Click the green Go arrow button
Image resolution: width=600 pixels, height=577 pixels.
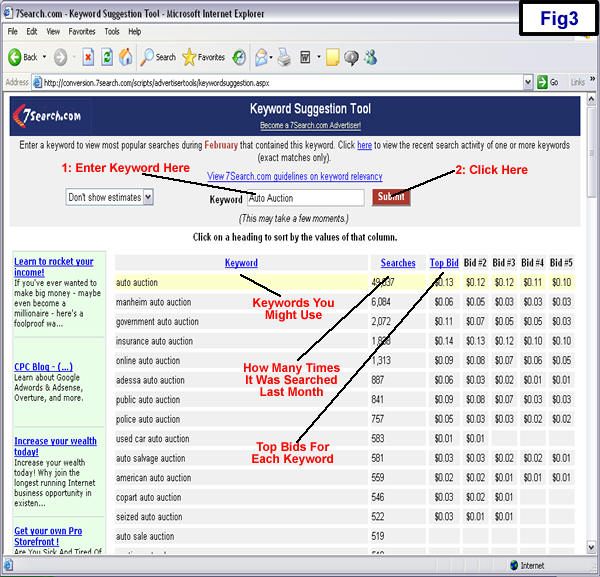click(x=542, y=82)
